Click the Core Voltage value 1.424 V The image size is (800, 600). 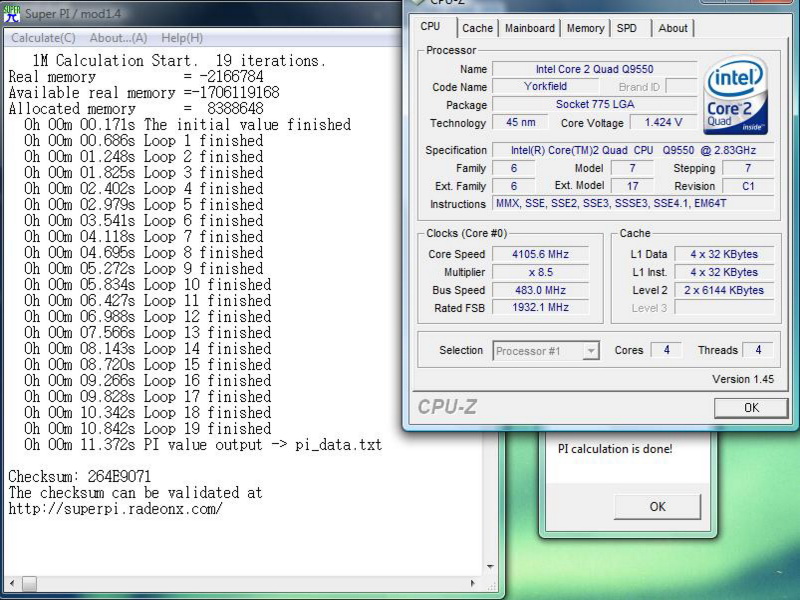click(x=663, y=122)
